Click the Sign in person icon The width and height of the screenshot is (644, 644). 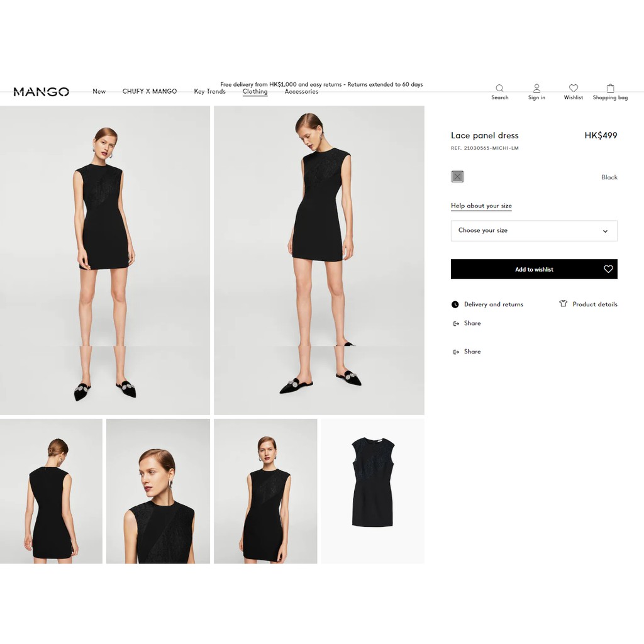click(x=536, y=89)
